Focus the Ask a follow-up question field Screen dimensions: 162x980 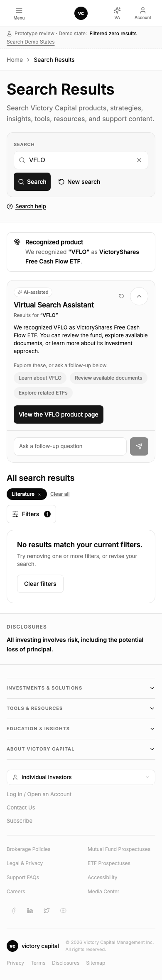coord(70,446)
